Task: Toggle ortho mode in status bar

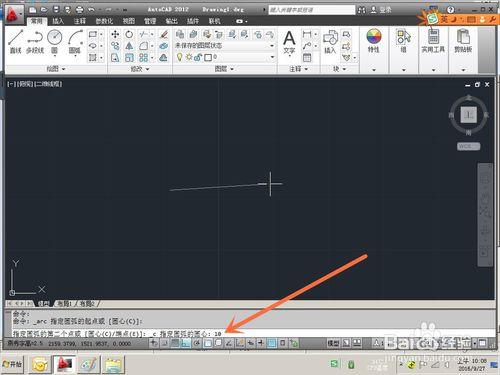Action: click(186, 343)
